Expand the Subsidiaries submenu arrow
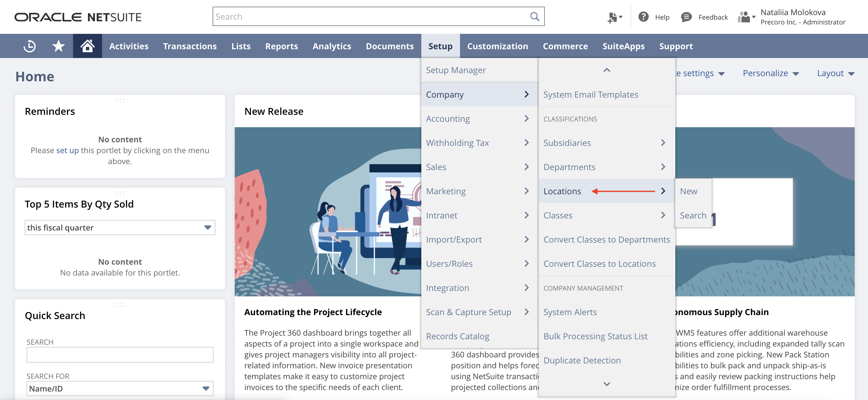Viewport: 868px width, 400px height. pos(663,143)
